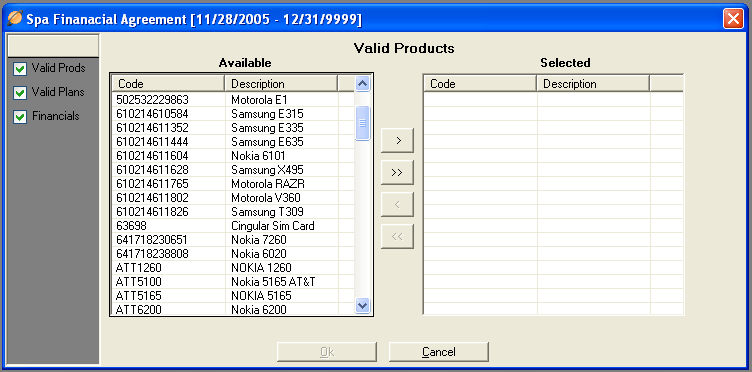
Task: Click code 610214611826
Action: [152, 212]
